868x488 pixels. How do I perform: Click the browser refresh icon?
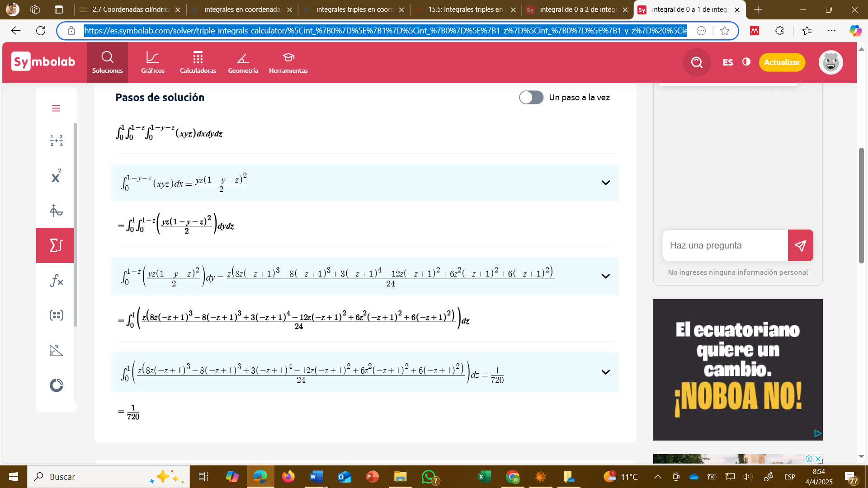click(x=41, y=31)
